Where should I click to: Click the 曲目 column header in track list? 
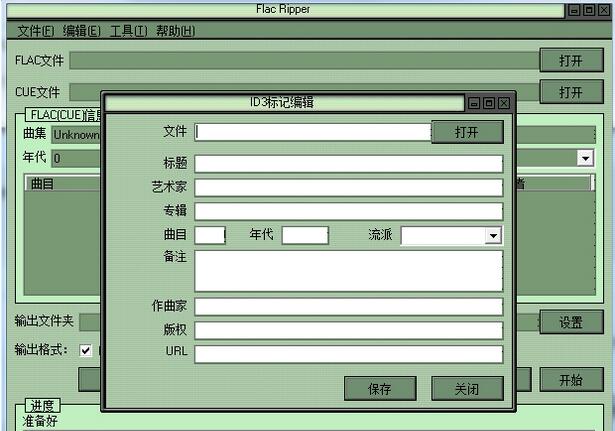(x=64, y=184)
